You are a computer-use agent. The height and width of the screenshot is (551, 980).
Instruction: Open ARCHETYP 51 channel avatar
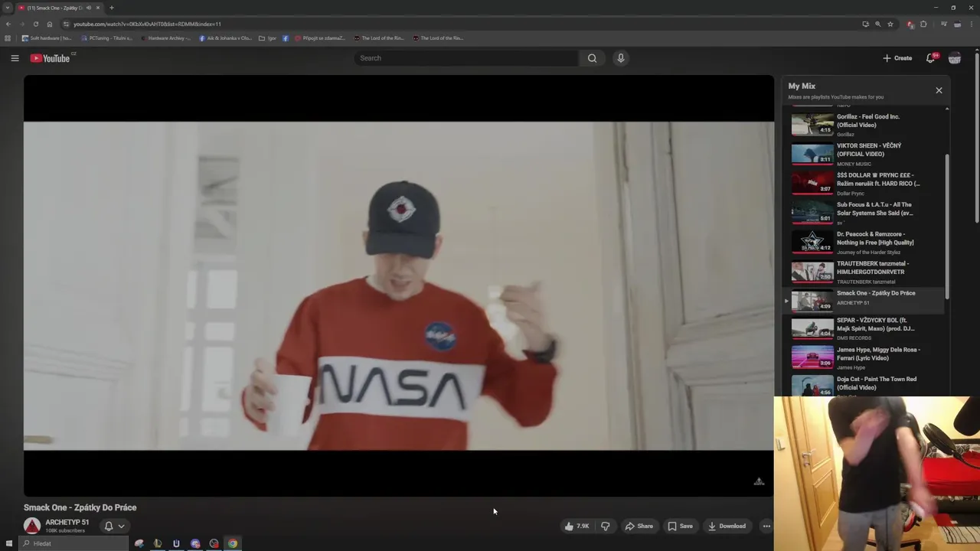click(32, 526)
